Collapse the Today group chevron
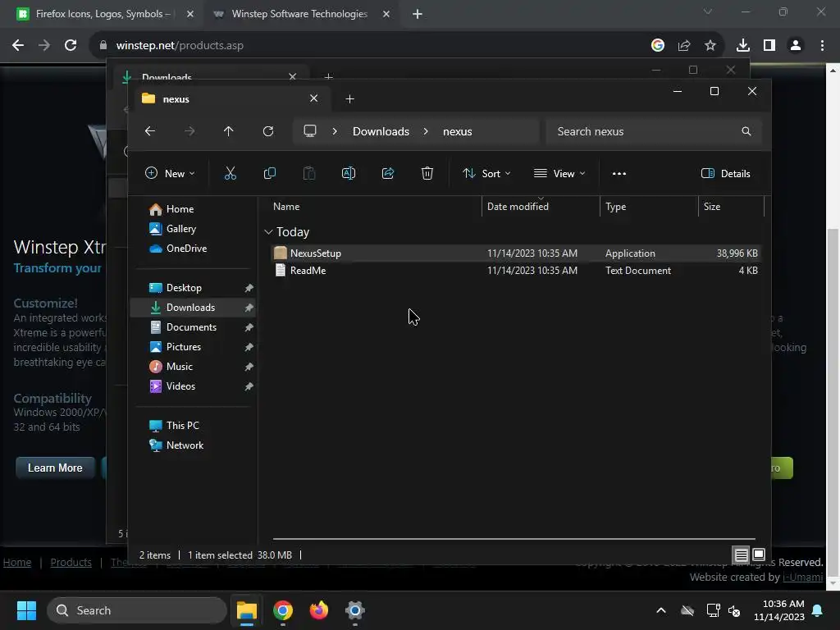 [x=268, y=232]
